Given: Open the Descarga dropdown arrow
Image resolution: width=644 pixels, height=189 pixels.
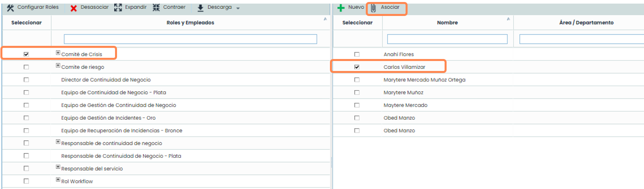Looking at the screenshot, I should coord(238,8).
